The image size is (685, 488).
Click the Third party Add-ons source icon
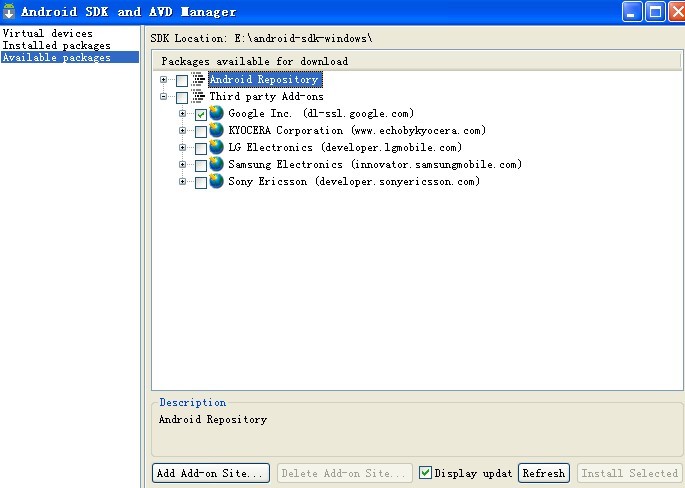pos(198,96)
